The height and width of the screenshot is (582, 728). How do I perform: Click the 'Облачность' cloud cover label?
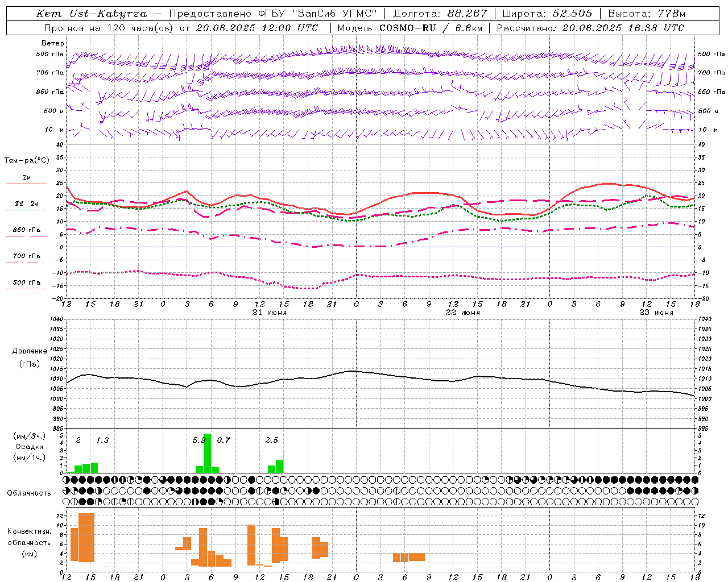click(x=29, y=493)
